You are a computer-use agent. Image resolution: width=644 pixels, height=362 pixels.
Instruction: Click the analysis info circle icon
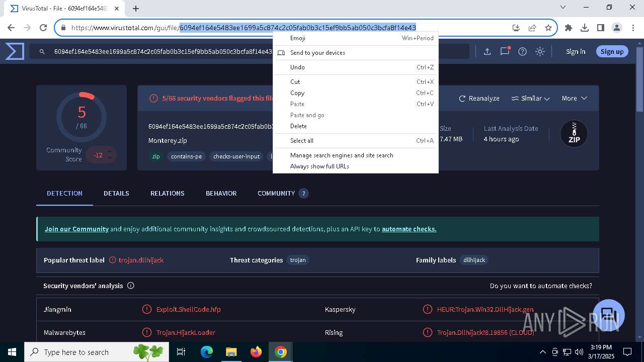click(131, 286)
